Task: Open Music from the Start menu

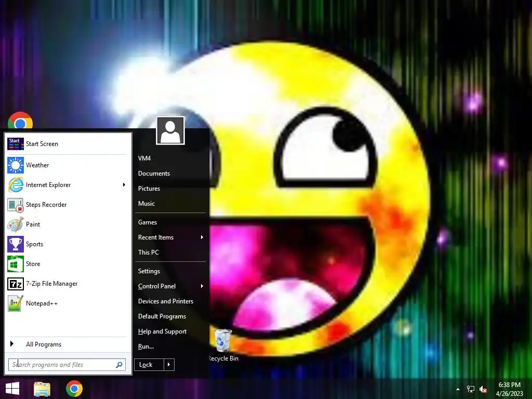Action: [x=147, y=204]
